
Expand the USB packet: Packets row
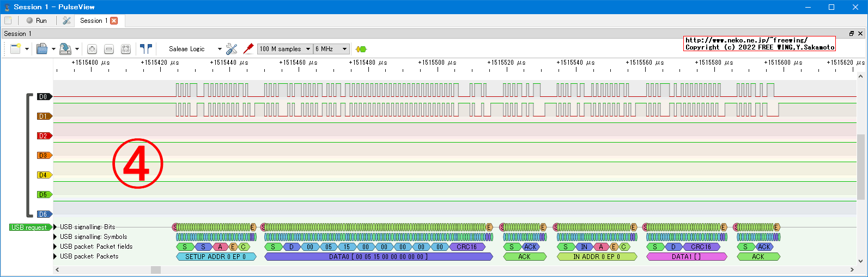point(55,256)
